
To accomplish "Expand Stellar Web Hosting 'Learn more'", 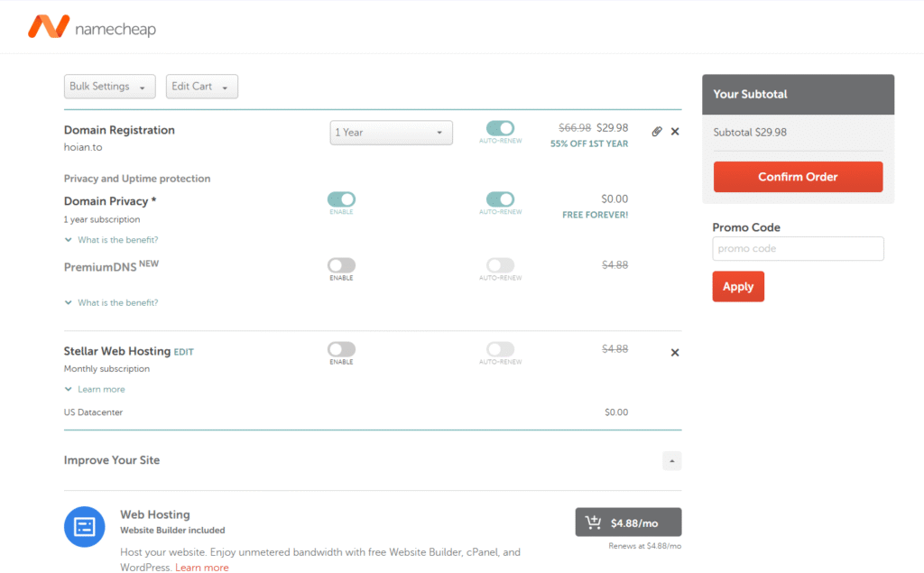I will tap(101, 390).
